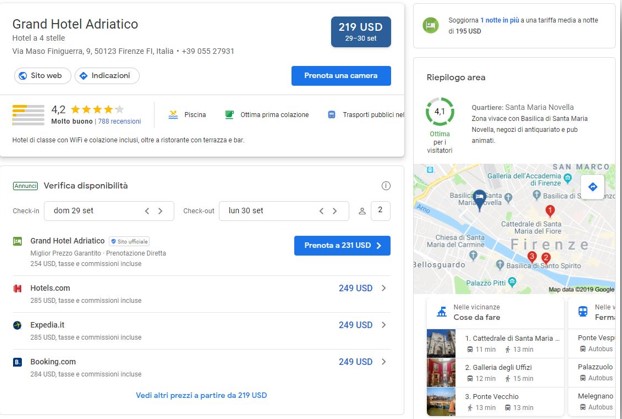This screenshot has height=419, width=622.
Task: Click the Grand Hotel Adriatico listing icon
Action: point(17,241)
